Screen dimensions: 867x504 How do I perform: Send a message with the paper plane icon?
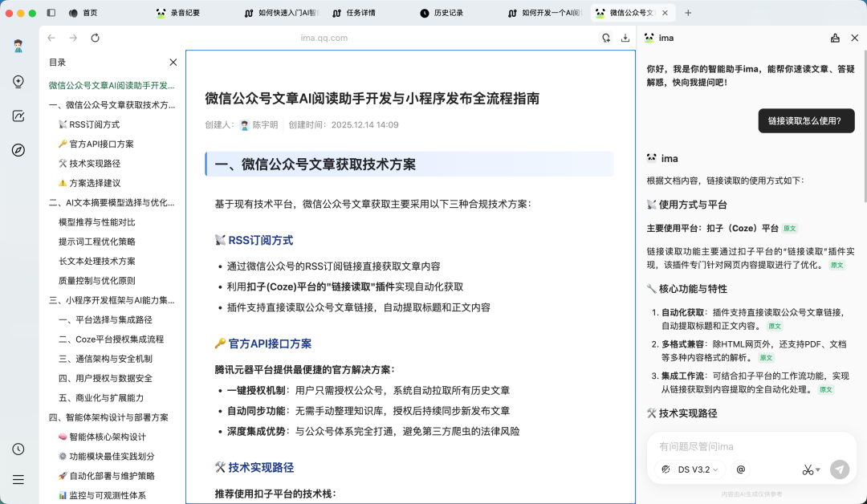[x=840, y=469]
